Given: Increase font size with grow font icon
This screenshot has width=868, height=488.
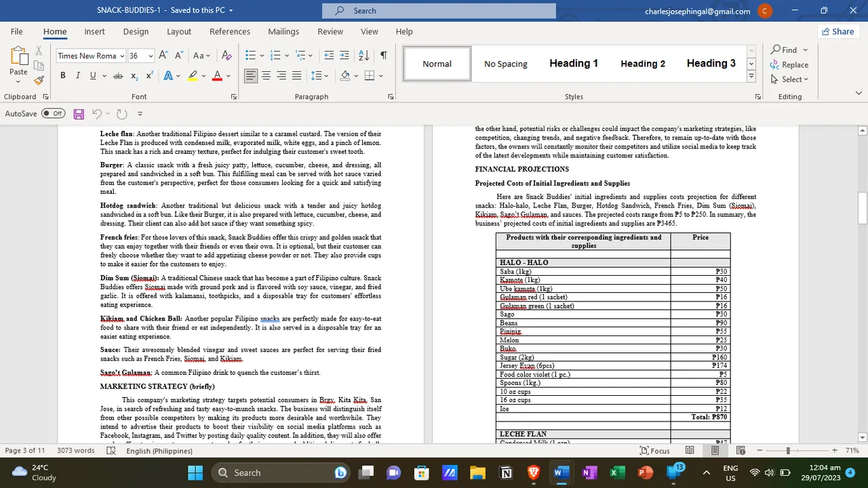Looking at the screenshot, I should (165, 56).
